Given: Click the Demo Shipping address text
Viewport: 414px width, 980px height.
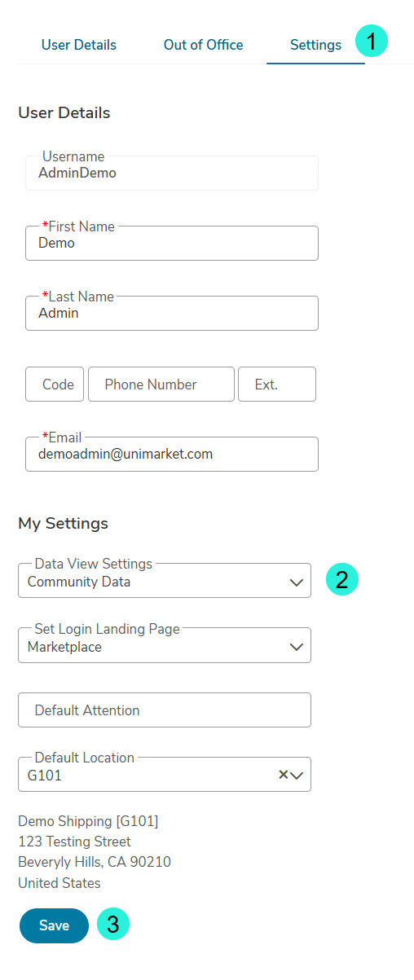Looking at the screenshot, I should 95,851.
